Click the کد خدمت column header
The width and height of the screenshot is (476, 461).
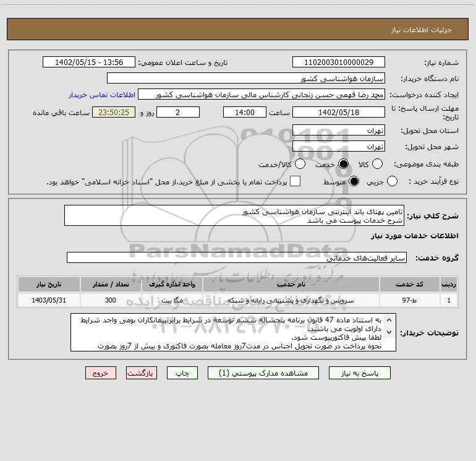(x=409, y=285)
